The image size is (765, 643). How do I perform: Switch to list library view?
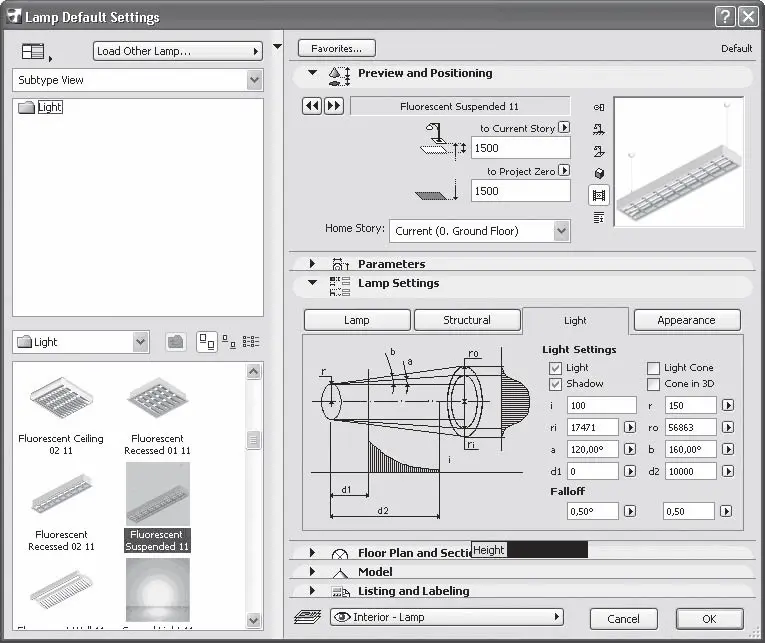251,342
